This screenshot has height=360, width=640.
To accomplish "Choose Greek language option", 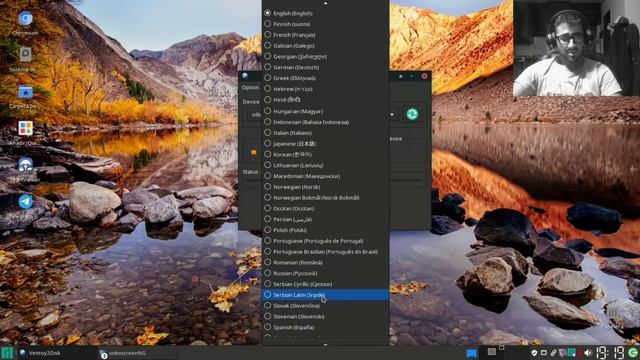I will (325, 78).
